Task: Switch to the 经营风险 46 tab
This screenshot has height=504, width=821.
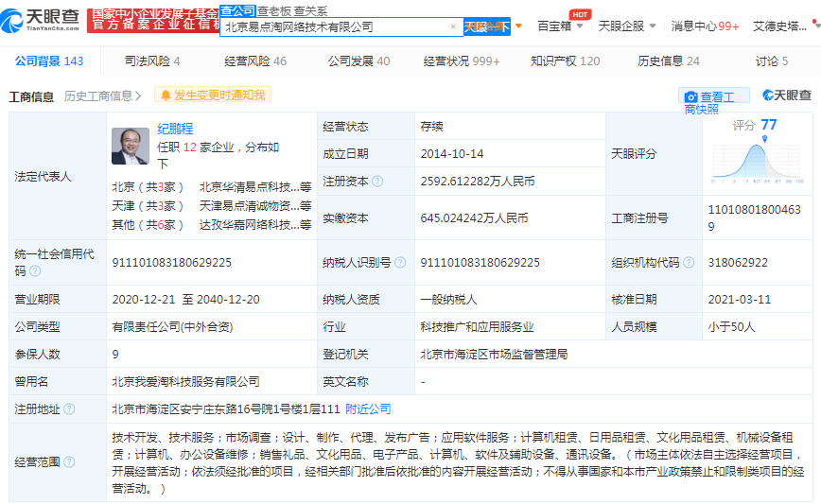Action: click(255, 61)
